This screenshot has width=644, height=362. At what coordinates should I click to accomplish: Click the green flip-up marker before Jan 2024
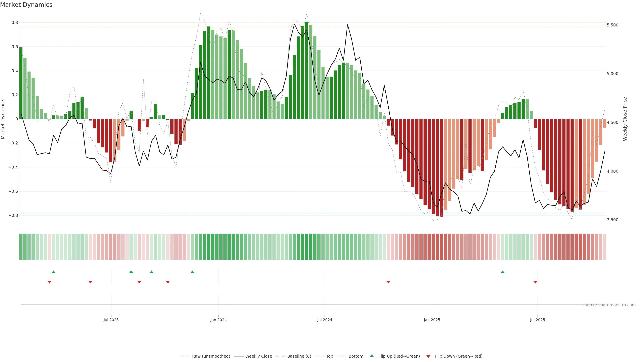[x=192, y=272]
